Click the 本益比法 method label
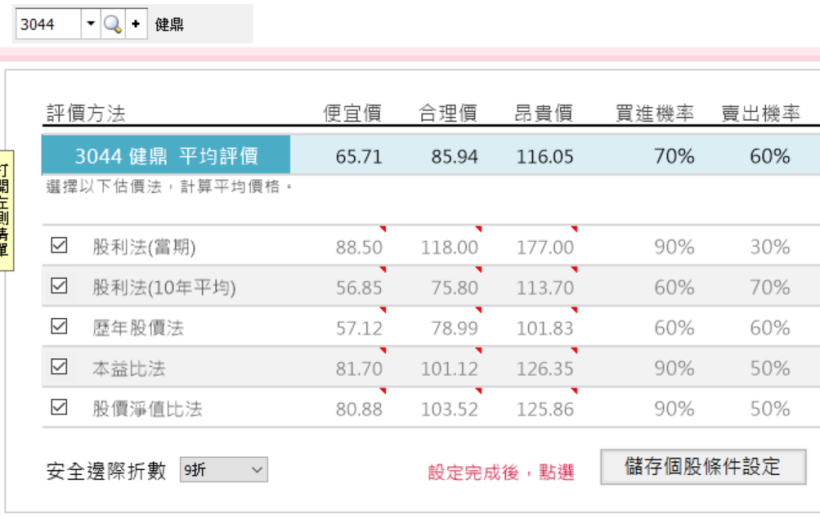The height and width of the screenshot is (524, 820). coord(129,368)
